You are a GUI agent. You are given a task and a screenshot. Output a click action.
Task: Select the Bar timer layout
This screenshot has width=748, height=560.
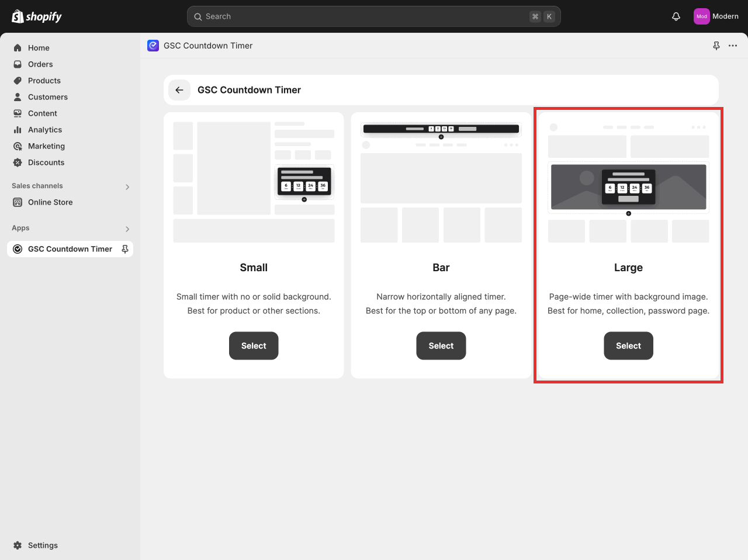(441, 345)
